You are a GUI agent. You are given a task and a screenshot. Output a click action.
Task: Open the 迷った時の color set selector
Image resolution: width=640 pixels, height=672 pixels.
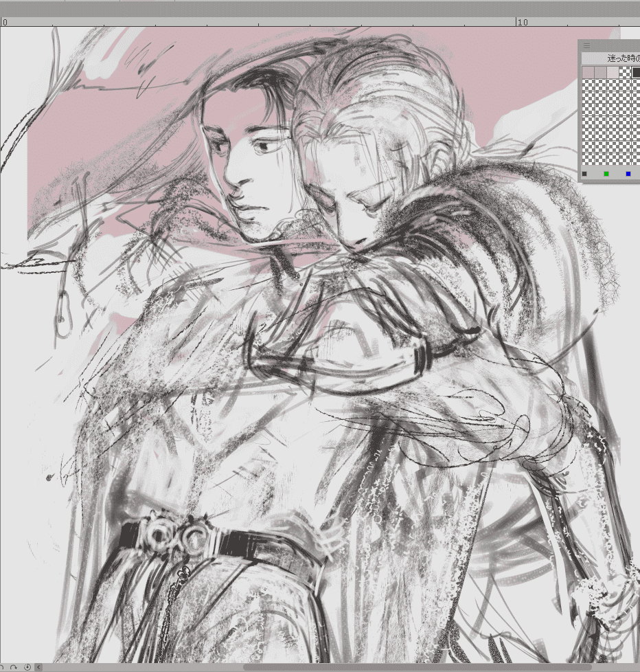click(611, 57)
